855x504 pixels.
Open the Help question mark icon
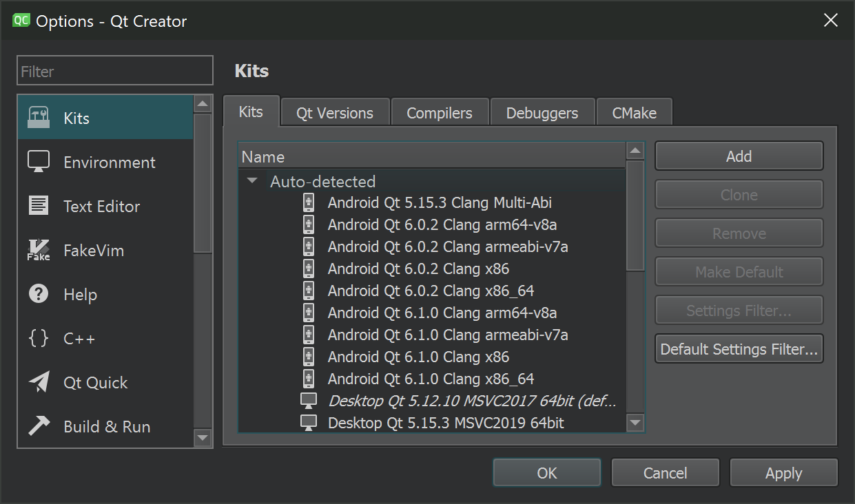(x=39, y=294)
